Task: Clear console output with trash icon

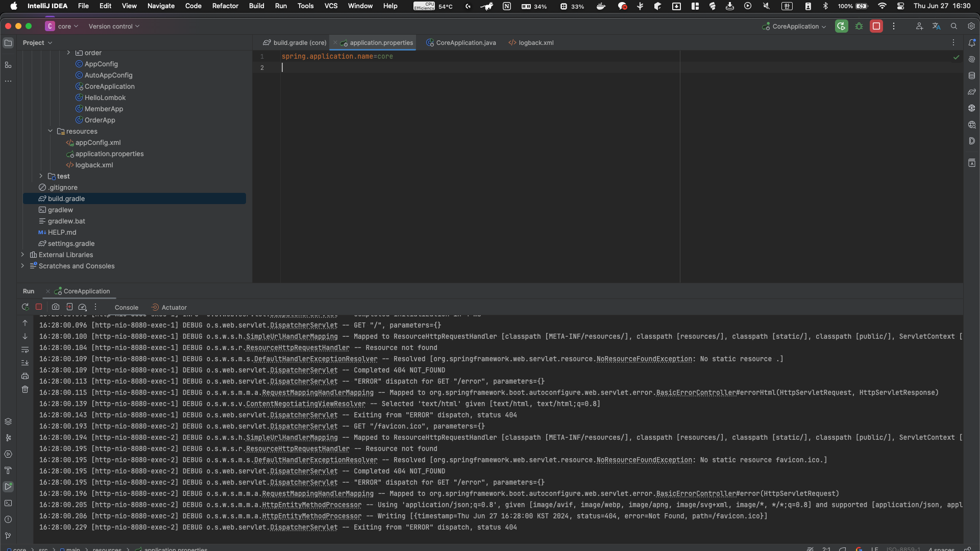Action: pyautogui.click(x=25, y=389)
